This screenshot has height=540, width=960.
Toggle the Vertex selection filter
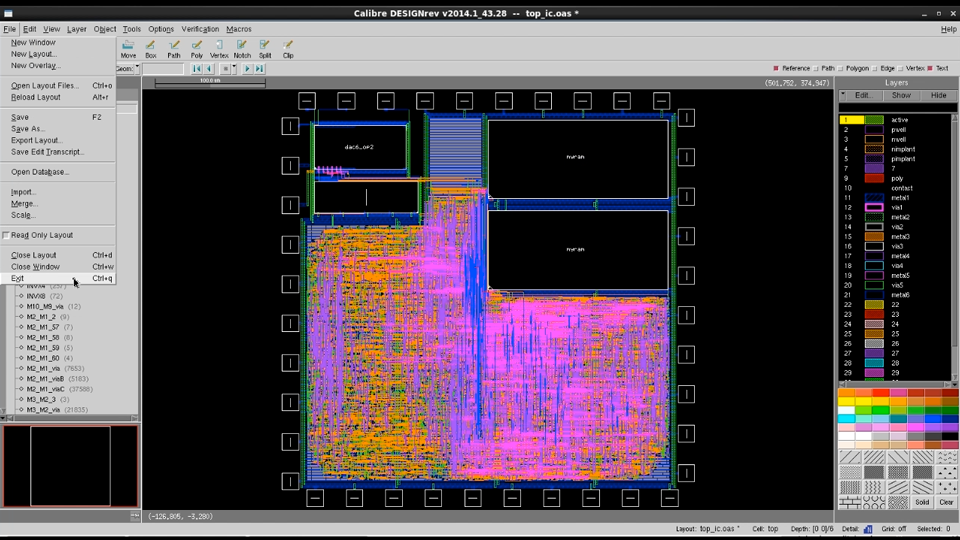point(901,69)
